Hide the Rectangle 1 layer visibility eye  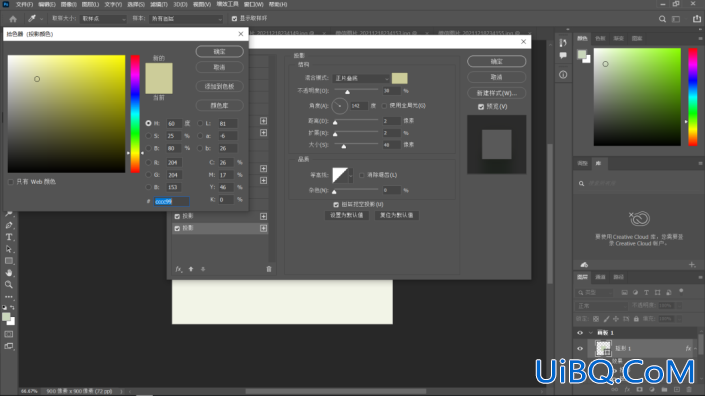pos(580,348)
